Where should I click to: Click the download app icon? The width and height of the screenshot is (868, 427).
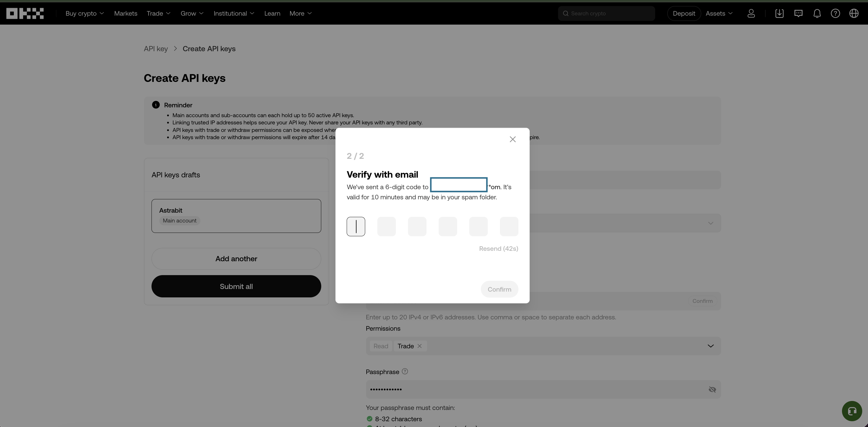coord(780,14)
